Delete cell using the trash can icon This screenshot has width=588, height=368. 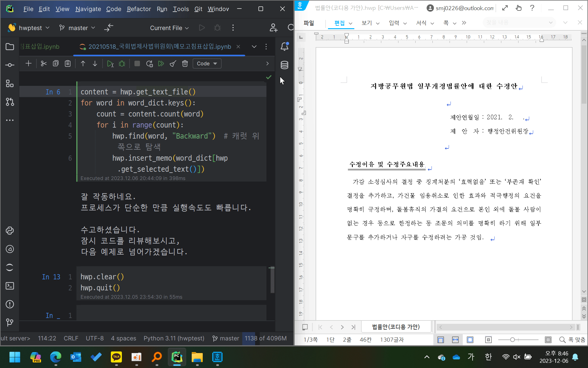point(185,63)
